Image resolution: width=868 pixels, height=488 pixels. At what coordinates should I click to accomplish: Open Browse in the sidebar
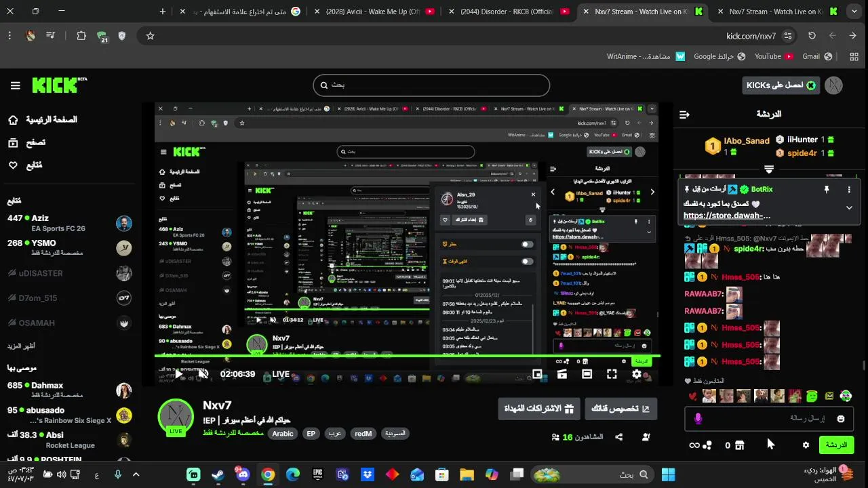pyautogui.click(x=27, y=142)
